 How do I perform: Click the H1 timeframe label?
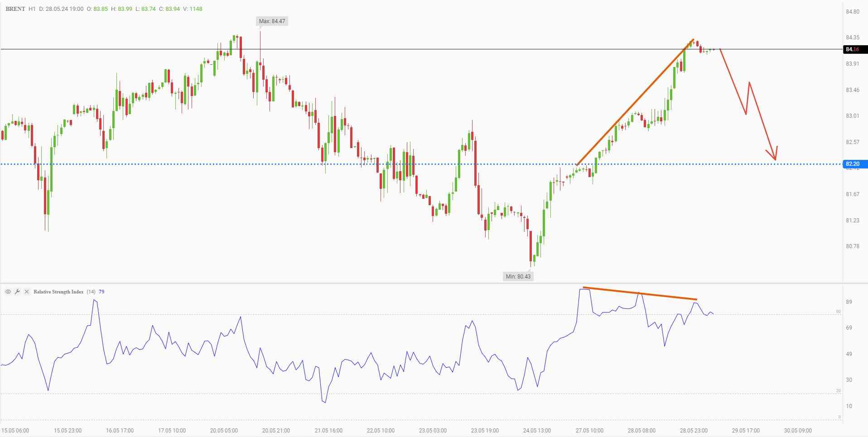click(32, 9)
